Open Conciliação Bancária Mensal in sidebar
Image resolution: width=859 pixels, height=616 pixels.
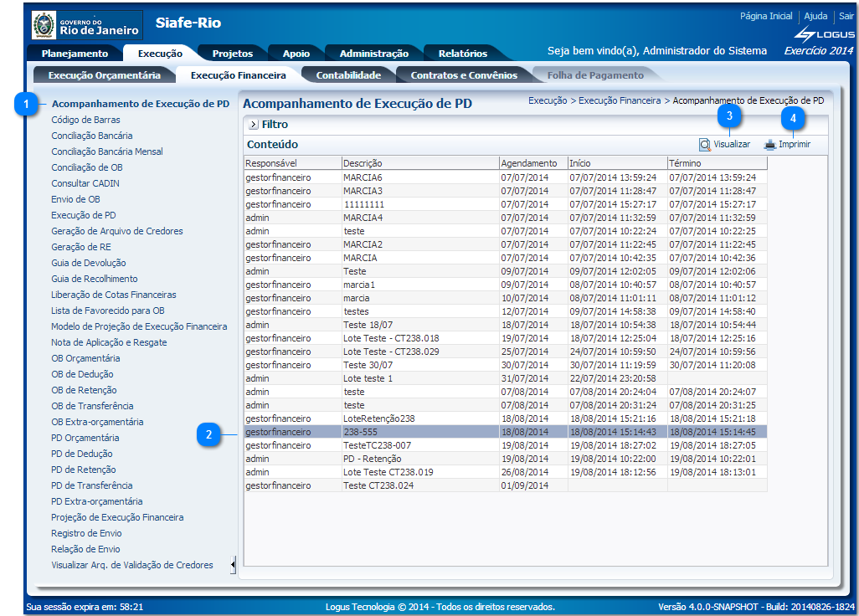pos(107,151)
